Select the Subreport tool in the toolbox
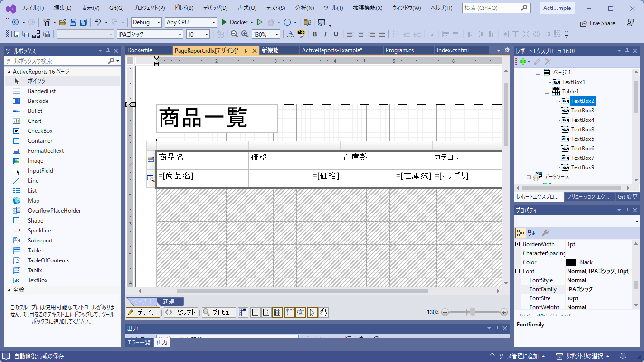The height and width of the screenshot is (362, 644). 62,241
